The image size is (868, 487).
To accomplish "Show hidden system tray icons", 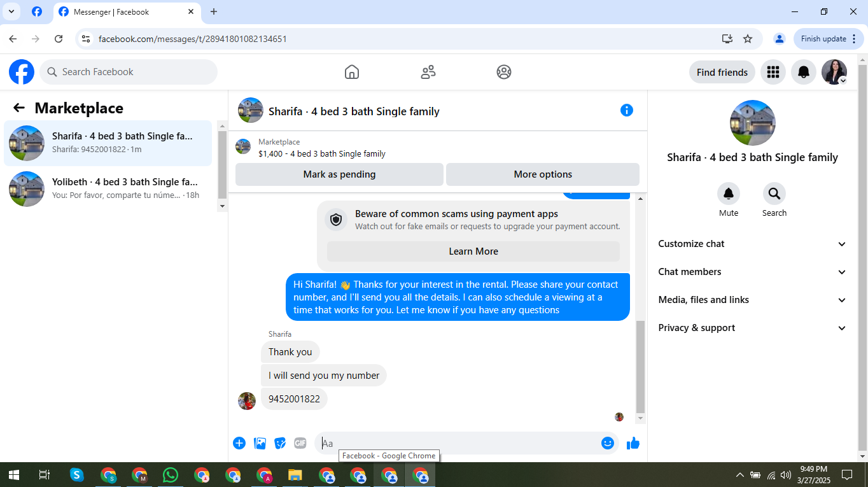I will pyautogui.click(x=739, y=475).
